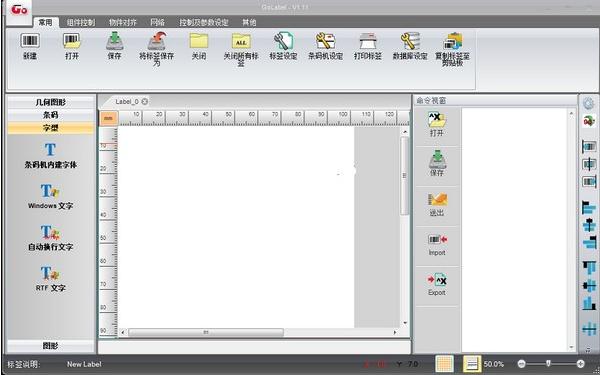600x375 pixels.
Task: Switch to the 物件对齐 ribbon tab
Action: (x=122, y=23)
